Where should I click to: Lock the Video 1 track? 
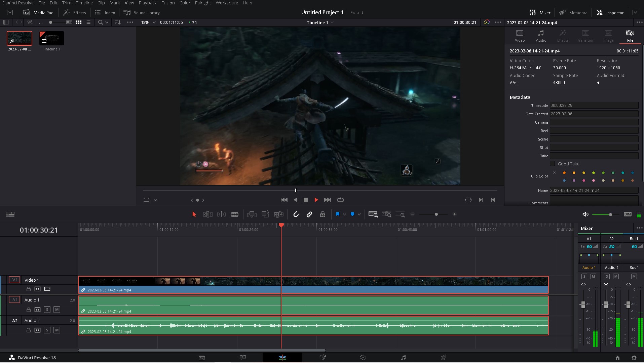pyautogui.click(x=29, y=289)
